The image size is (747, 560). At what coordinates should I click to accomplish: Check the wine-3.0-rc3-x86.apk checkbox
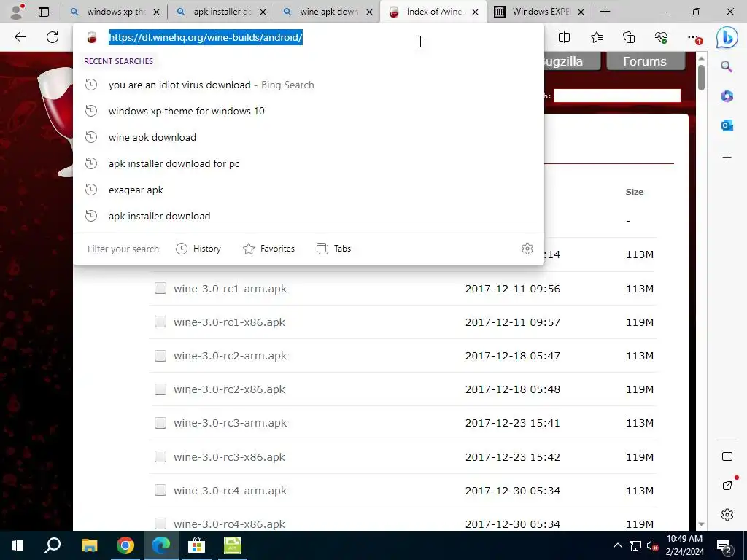(x=160, y=456)
